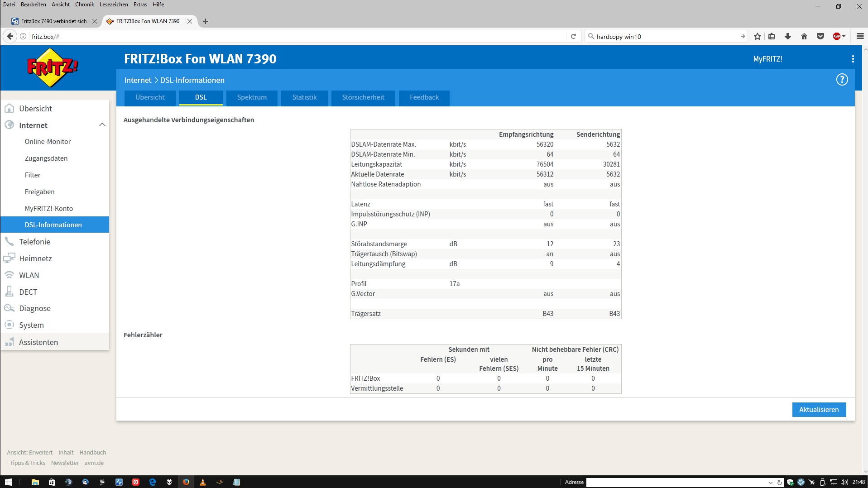Click the FRITZ! logo

(53, 67)
